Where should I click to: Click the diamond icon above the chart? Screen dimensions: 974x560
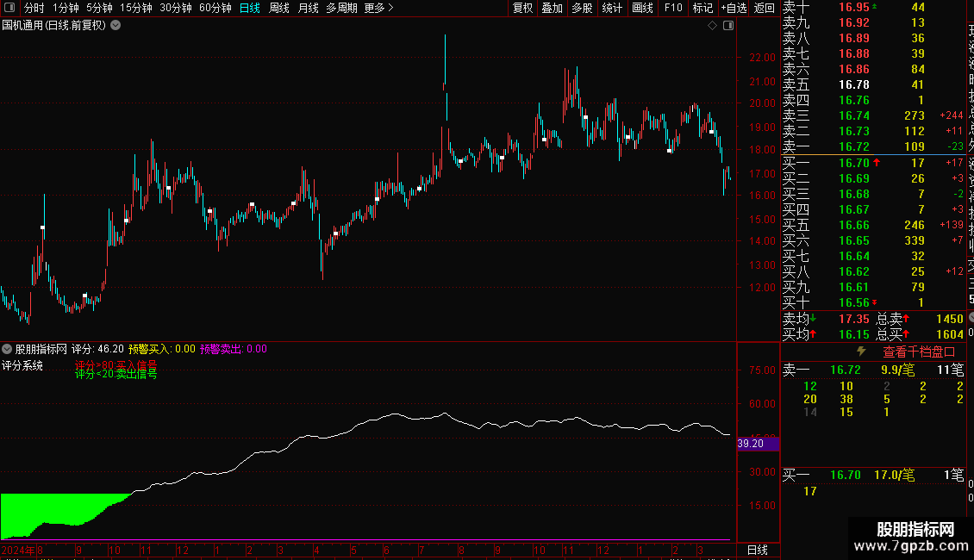pos(713,26)
